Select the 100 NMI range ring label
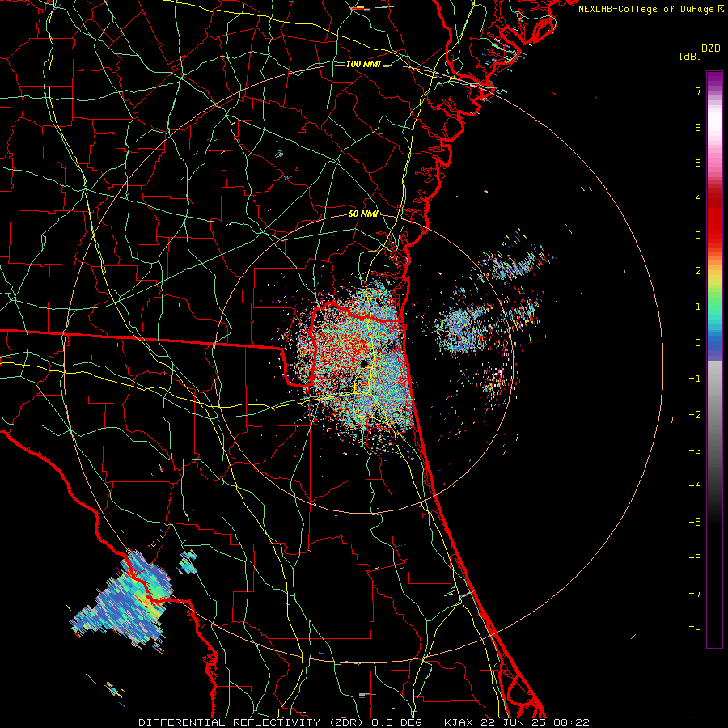Screen dimensions: 728x728 click(363, 64)
